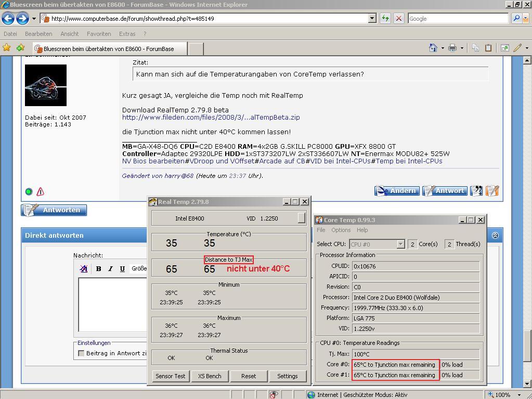This screenshot has width=532, height=399.
Task: Apply italic with the I icon
Action: (110, 269)
